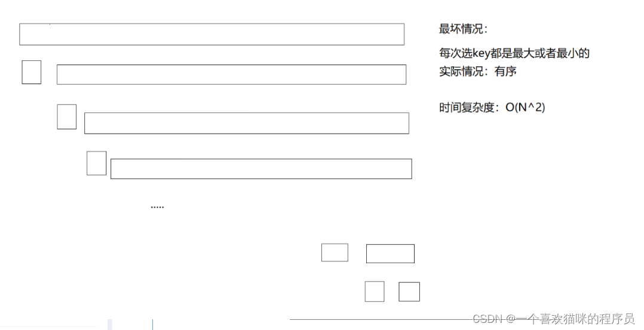
Task: Click the "最坏情况:" heading text
Action: [x=464, y=29]
